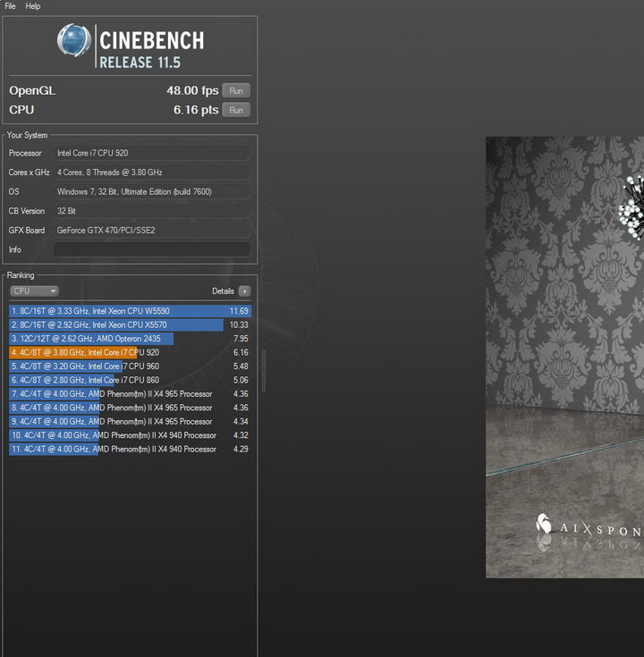Select ranking entry 3 AMD Opteron 2435

click(130, 339)
